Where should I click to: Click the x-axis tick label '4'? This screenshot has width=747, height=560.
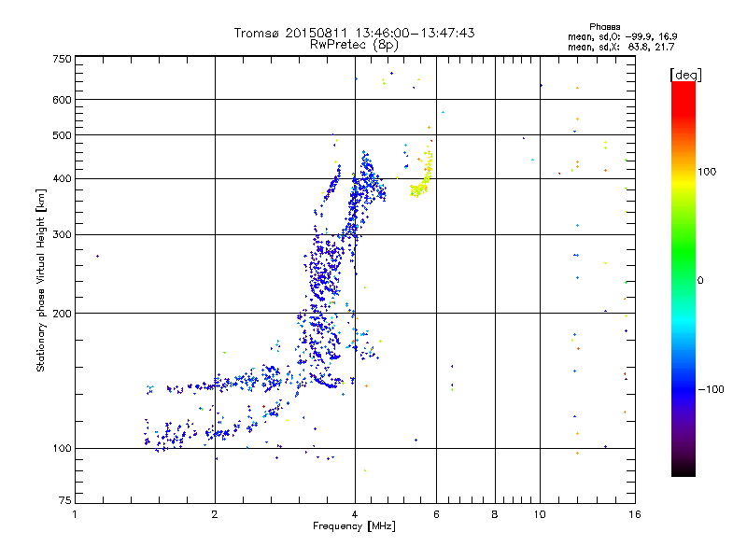(x=355, y=514)
